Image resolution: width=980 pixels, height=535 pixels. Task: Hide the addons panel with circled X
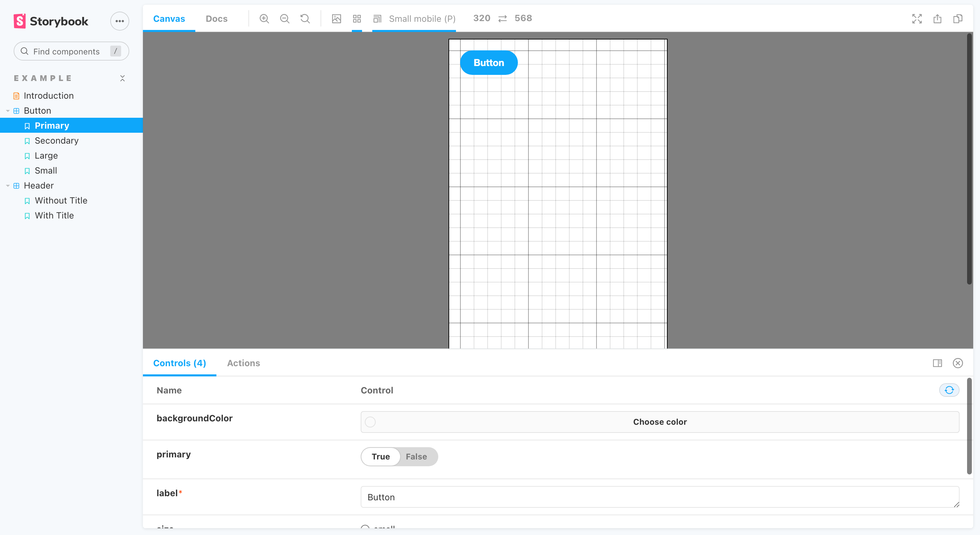point(958,363)
